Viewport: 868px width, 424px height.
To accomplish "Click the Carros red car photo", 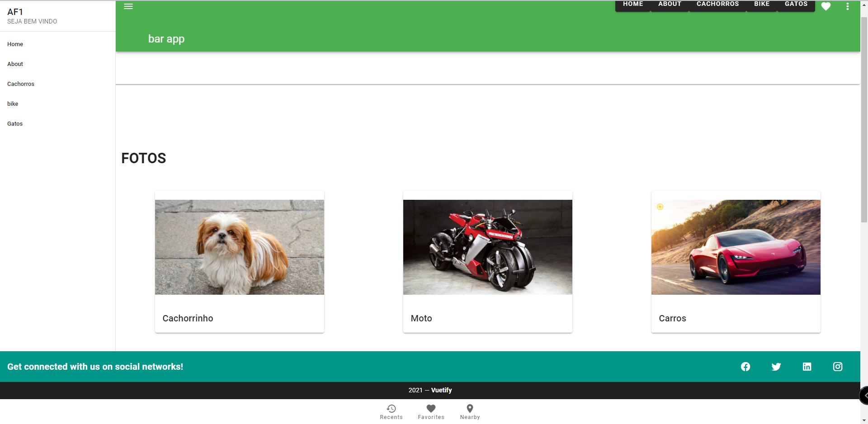I will click(x=736, y=247).
